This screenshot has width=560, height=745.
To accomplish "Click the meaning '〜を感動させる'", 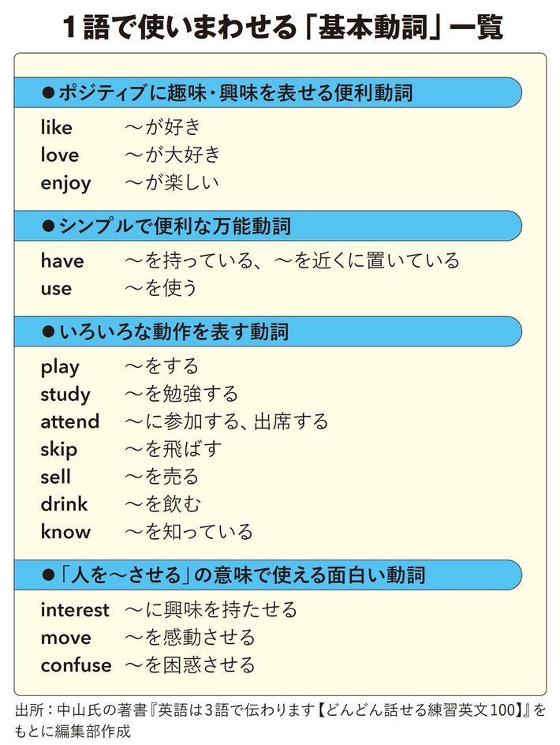I will pos(190,638).
